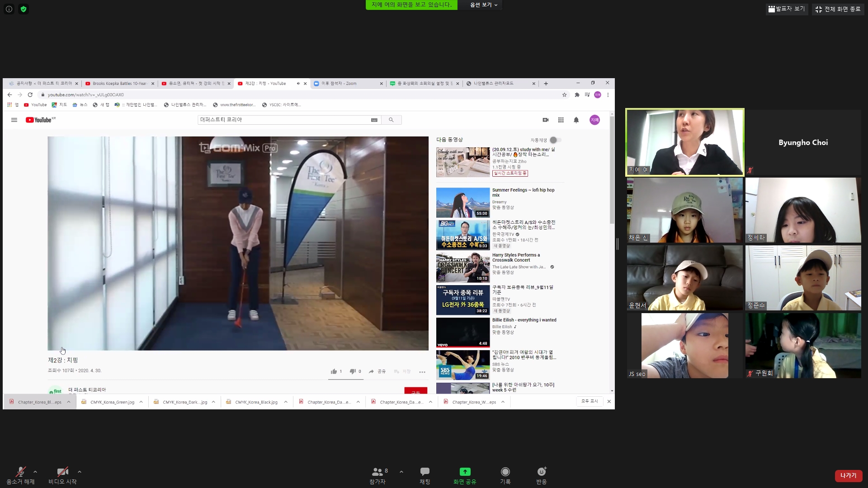Click the green share screen icon

(465, 472)
